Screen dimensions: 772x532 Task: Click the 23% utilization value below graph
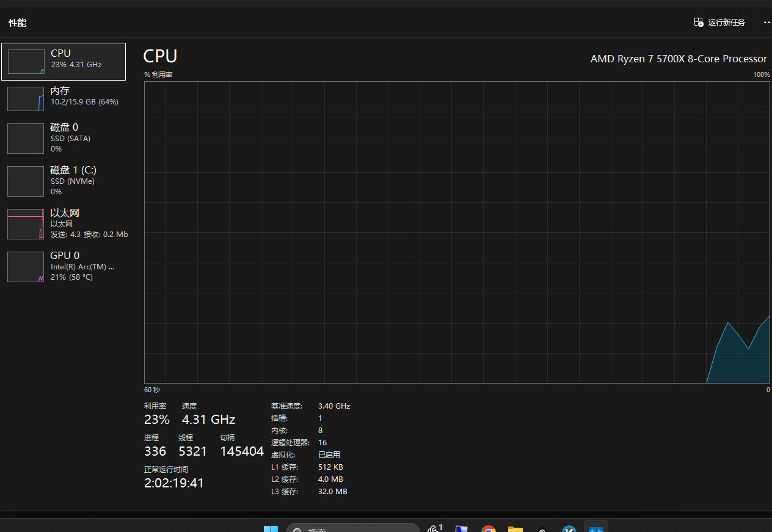tap(157, 419)
